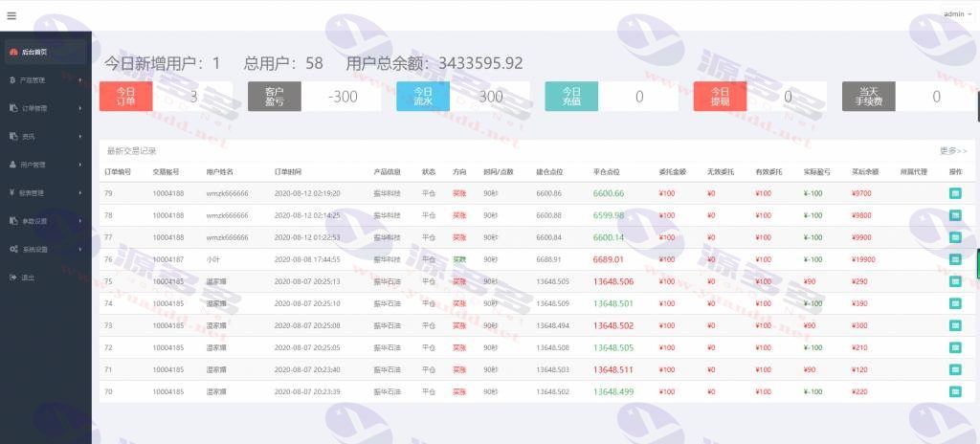Click the 今日订单 red tile
Viewport: 980px width, 444px height.
point(125,97)
